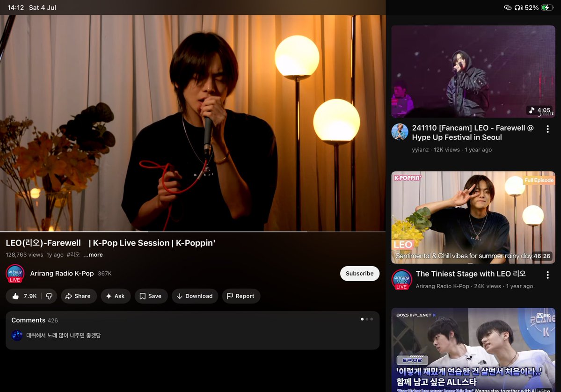
Task: Like the video showing 7.9K likes
Action: coord(24,296)
